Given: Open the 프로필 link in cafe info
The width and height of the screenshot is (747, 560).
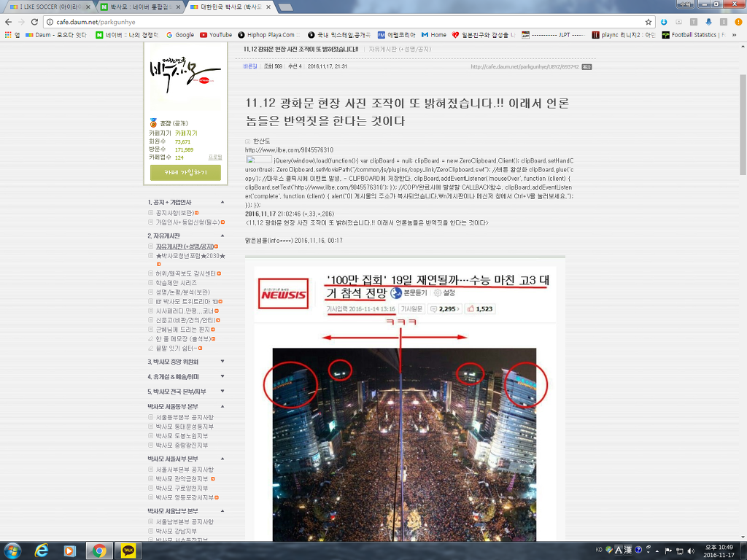Looking at the screenshot, I should coord(215,157).
